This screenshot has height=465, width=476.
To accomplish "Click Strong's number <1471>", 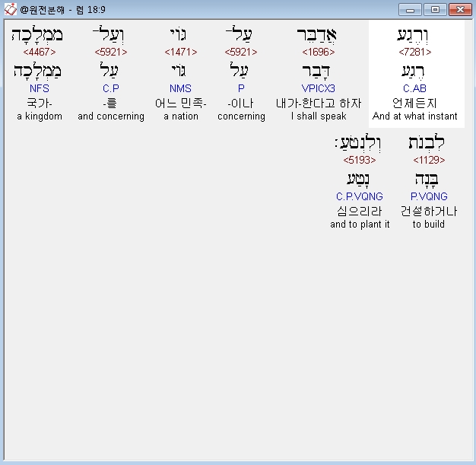I will pos(181,52).
